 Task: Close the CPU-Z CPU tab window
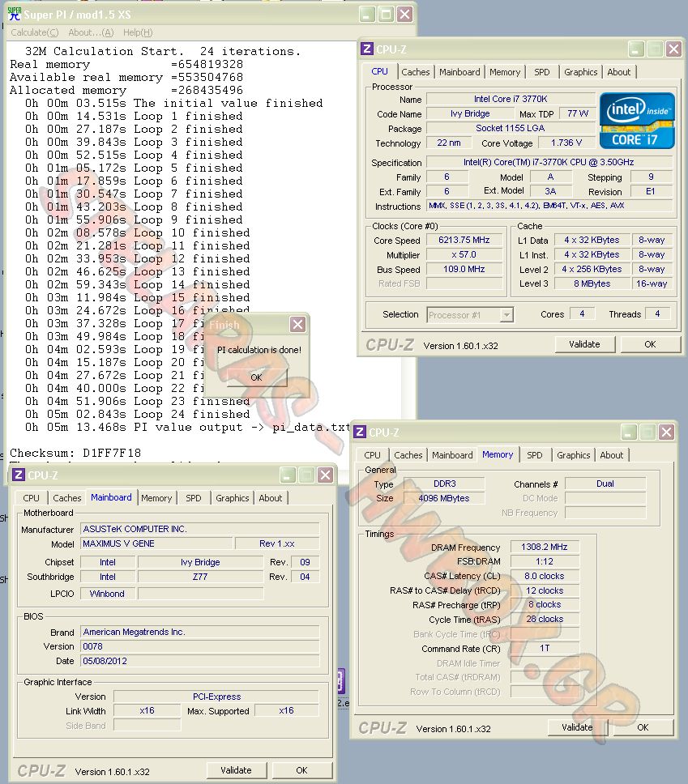(x=673, y=49)
